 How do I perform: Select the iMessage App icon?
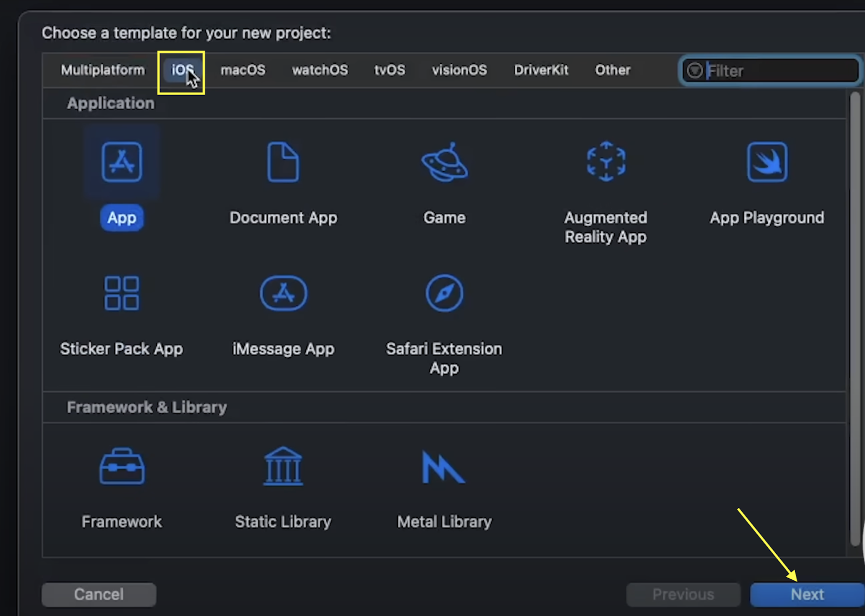tap(283, 293)
